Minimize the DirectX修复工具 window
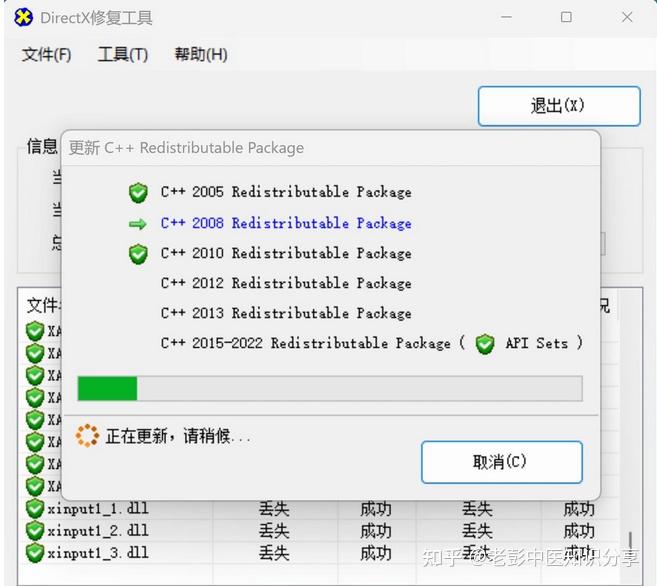 (x=507, y=17)
